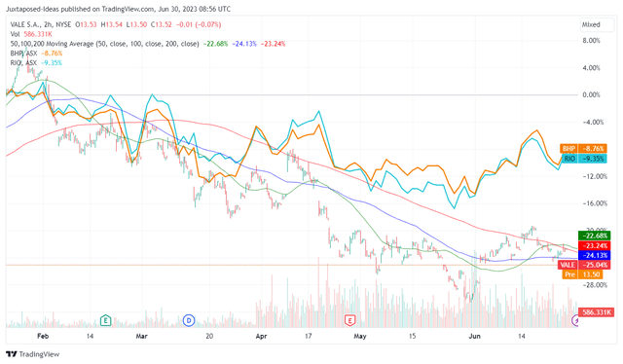Click the -0.01 (-0.07%) change value
The image size is (623, 364).
pyautogui.click(x=199, y=24)
